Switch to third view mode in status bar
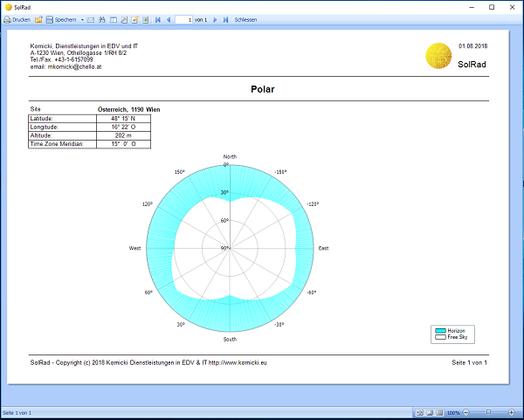 [x=439, y=412]
